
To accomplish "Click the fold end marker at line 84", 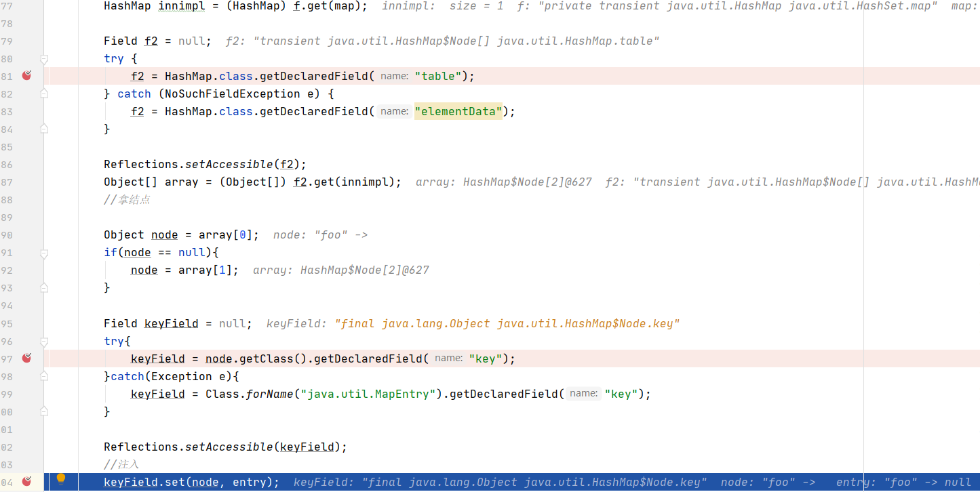I will click(x=44, y=129).
